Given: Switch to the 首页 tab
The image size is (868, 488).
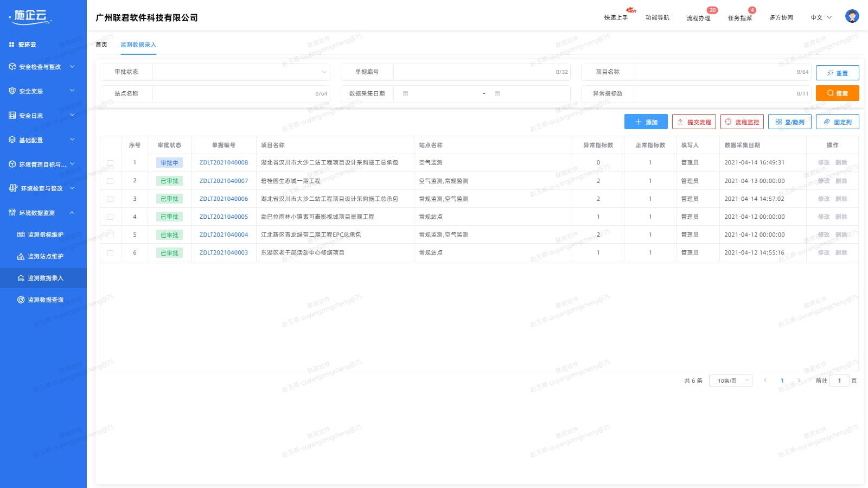Looking at the screenshot, I should (101, 45).
